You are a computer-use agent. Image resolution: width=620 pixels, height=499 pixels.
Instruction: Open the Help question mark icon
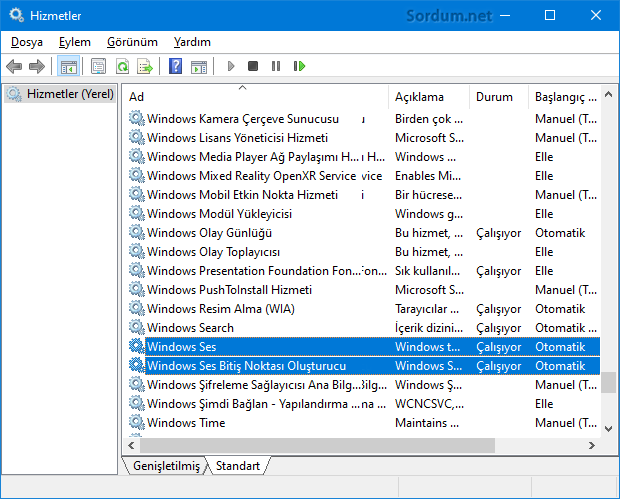click(x=175, y=66)
